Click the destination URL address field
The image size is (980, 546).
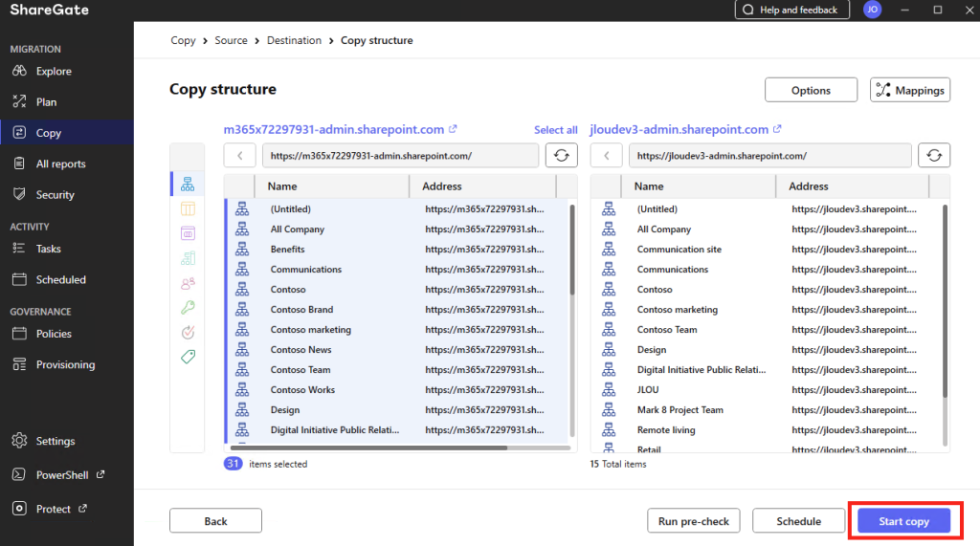[x=769, y=156]
